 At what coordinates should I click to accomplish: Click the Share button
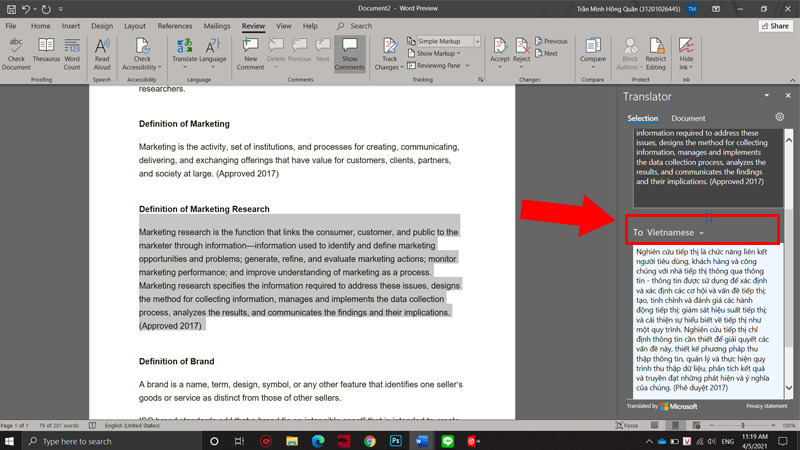tap(772, 25)
